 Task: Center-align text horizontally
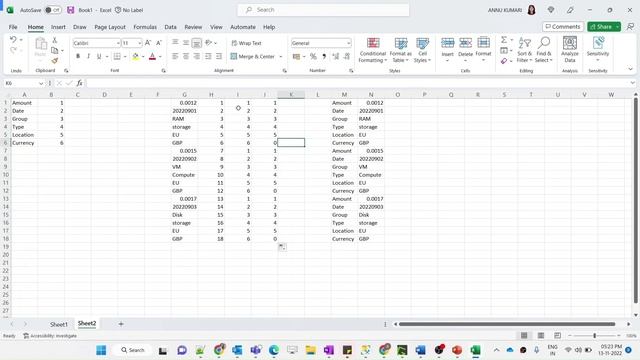click(x=186, y=56)
